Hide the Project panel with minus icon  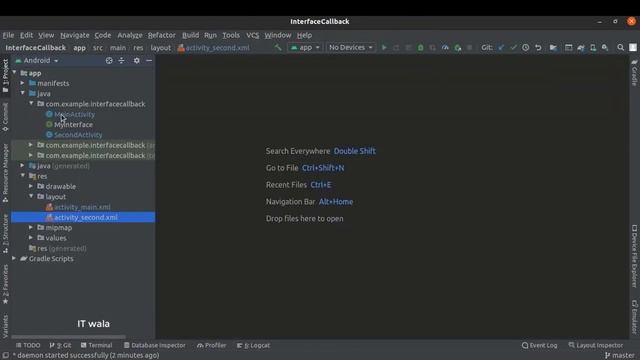click(x=149, y=60)
